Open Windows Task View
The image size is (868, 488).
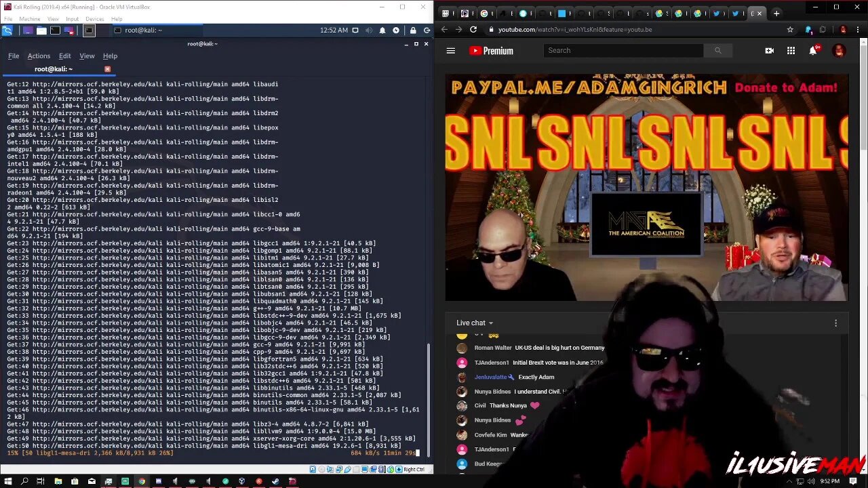[x=41, y=481]
